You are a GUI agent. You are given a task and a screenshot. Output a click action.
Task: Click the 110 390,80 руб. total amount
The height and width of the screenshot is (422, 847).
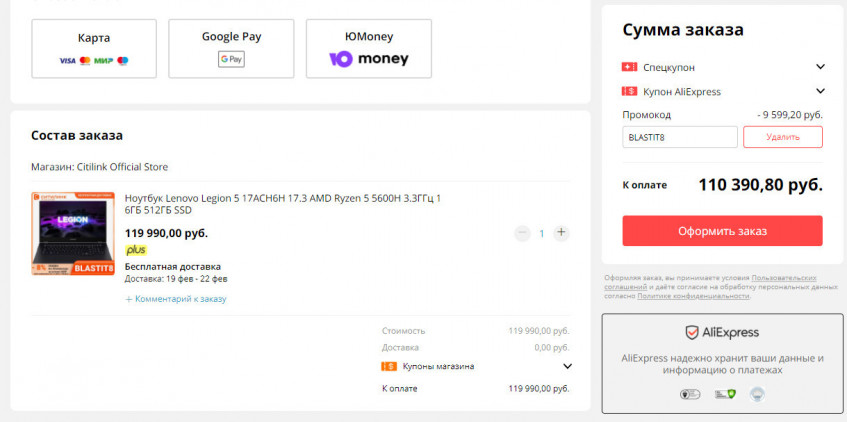(761, 185)
